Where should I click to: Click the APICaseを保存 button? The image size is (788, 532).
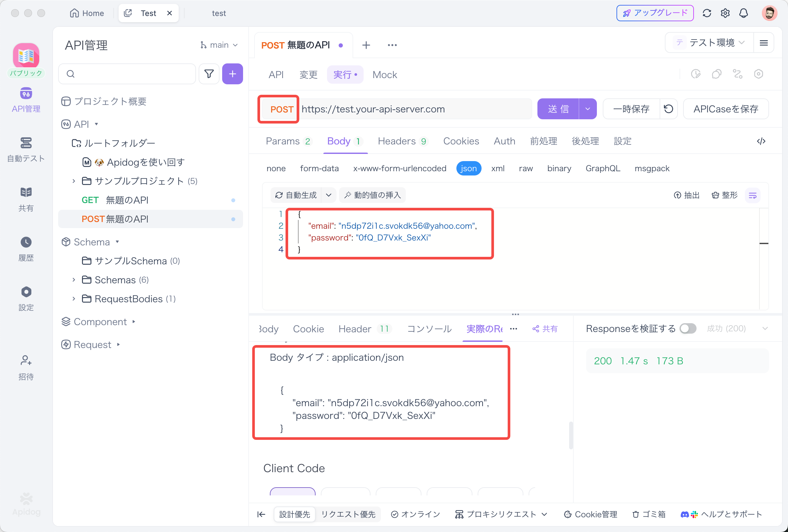[726, 109]
